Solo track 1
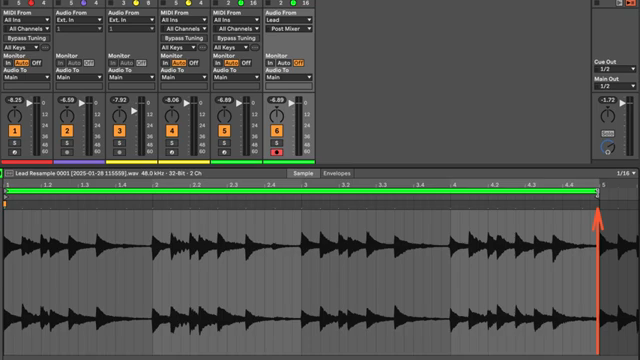640x360 pixels. pos(15,143)
